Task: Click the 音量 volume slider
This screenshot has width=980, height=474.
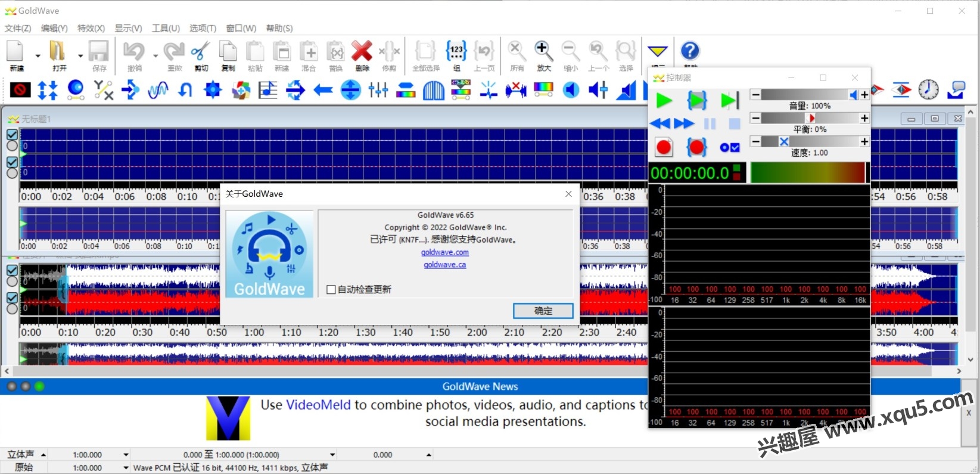Action: (810, 95)
